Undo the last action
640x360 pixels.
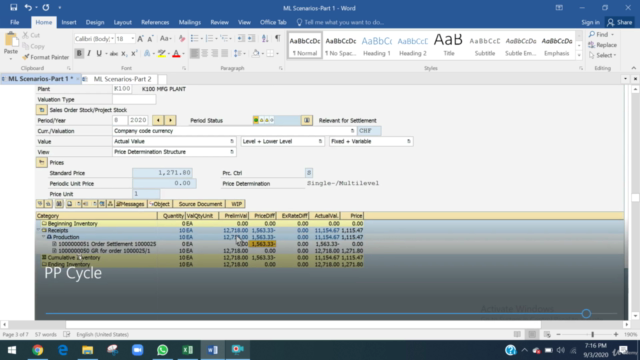pos(28,8)
